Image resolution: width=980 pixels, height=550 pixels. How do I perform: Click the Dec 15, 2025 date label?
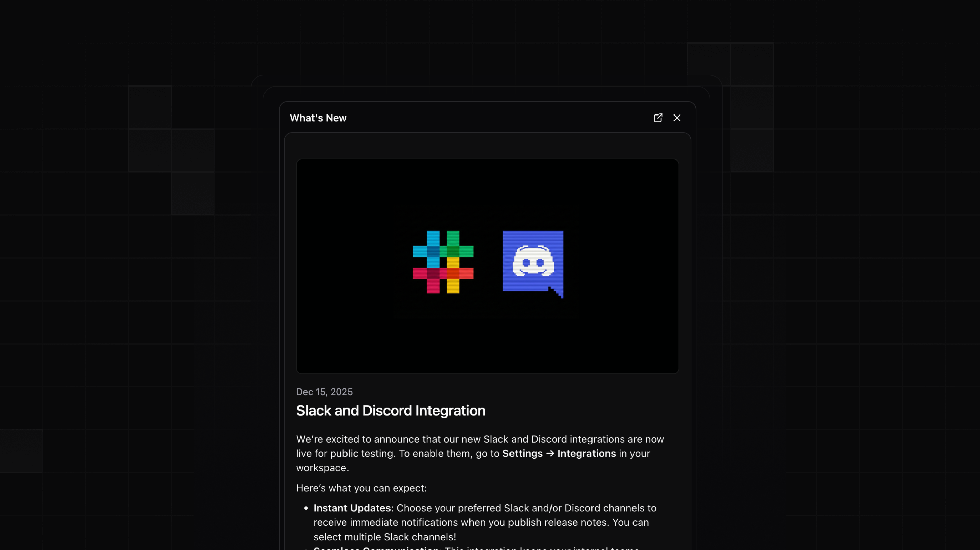coord(324,392)
